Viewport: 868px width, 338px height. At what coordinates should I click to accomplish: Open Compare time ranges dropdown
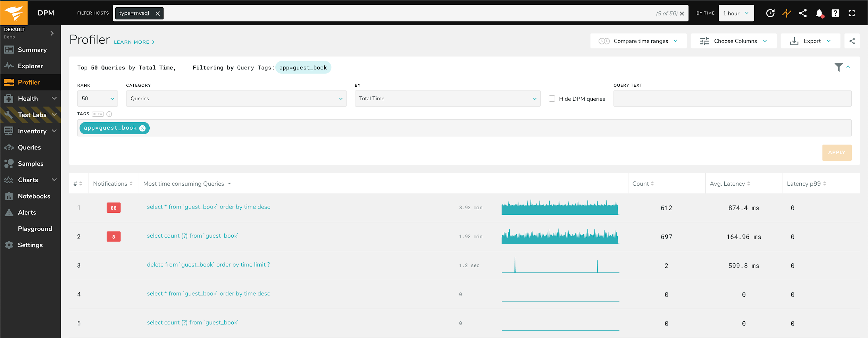point(638,41)
